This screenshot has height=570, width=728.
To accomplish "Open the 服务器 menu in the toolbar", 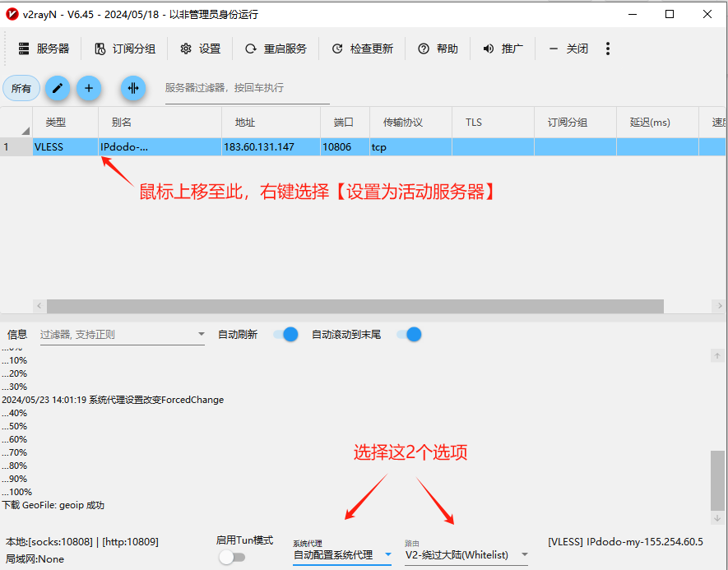I will point(44,49).
